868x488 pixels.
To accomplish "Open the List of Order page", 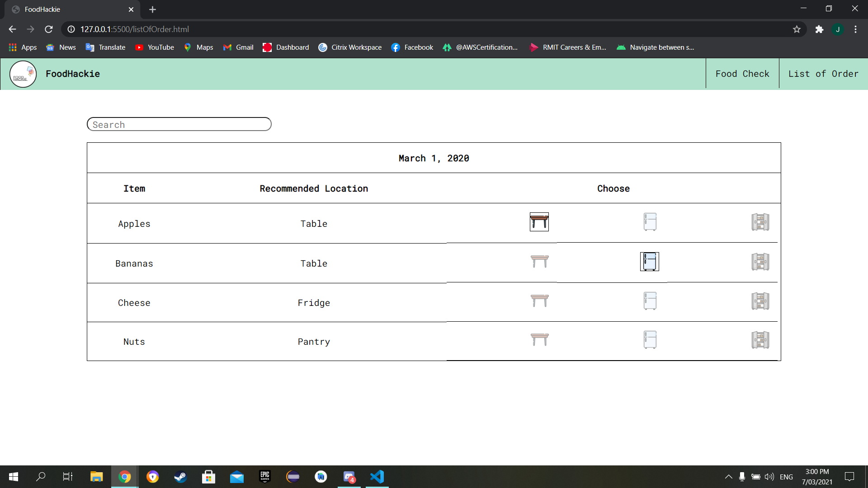I will 823,74.
